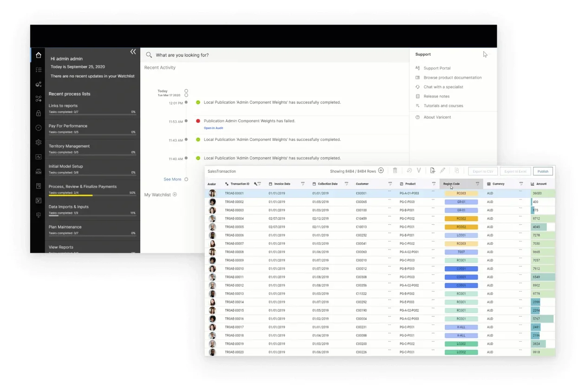Select the Avatar column header
The width and height of the screenshot is (586, 392).
coord(212,184)
